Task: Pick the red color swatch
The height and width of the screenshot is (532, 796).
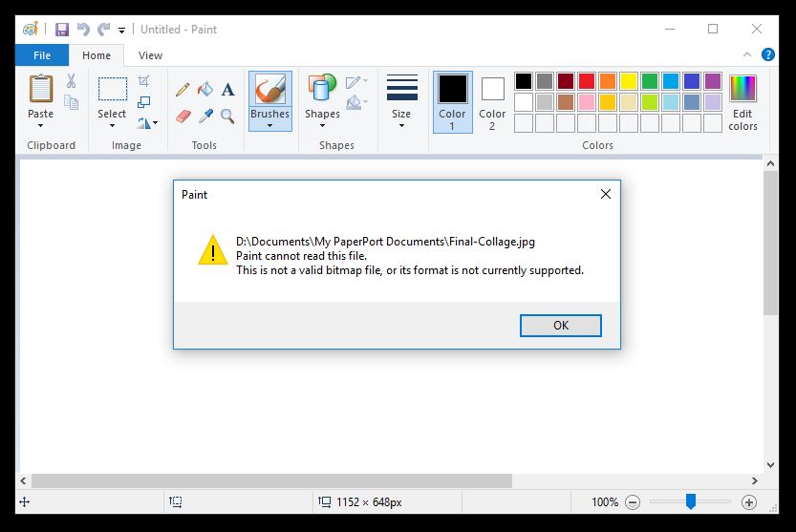Action: (587, 81)
